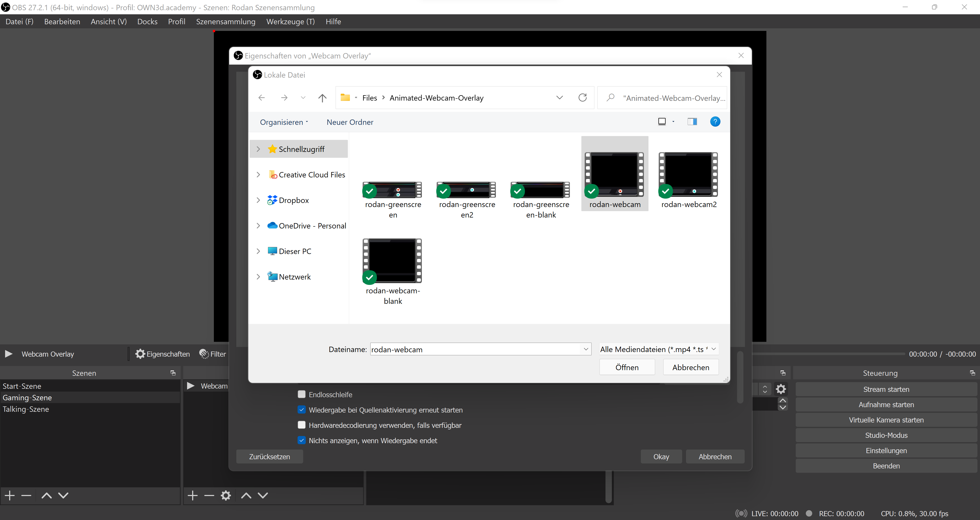
Task: Open the Szenensammlung menu
Action: coord(226,22)
